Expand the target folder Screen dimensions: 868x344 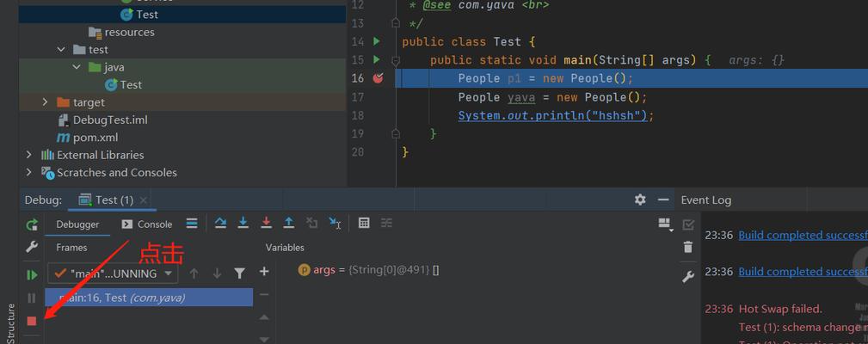coord(46,102)
